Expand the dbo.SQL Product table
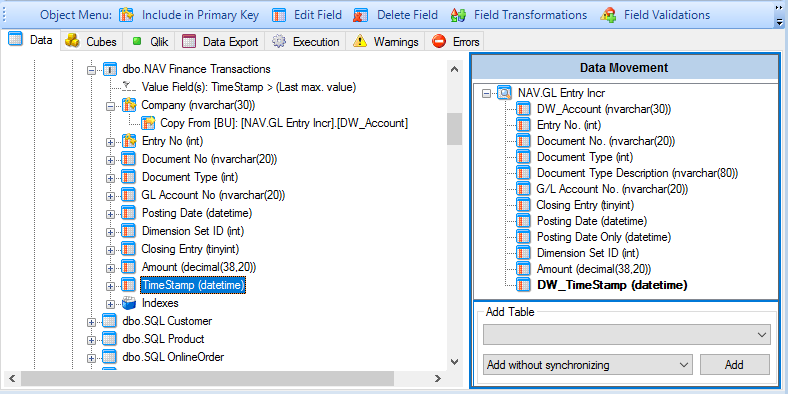This screenshot has height=394, width=788. (x=91, y=340)
